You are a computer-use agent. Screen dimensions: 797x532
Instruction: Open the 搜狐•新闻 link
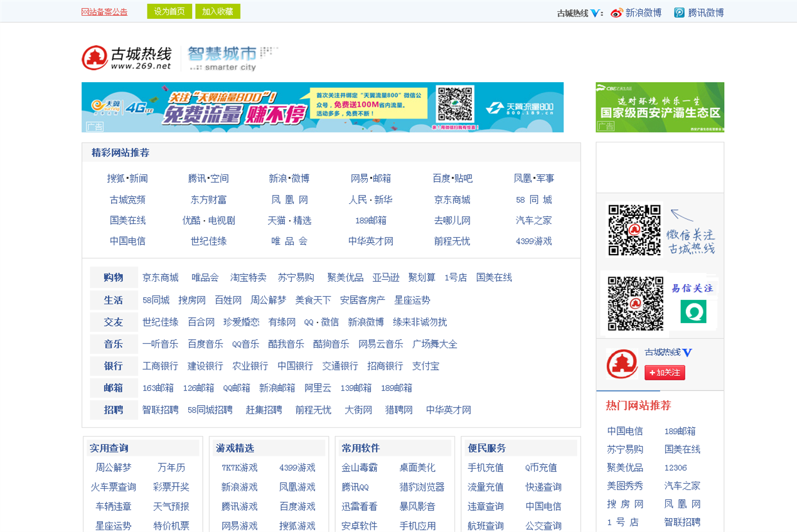point(127,179)
